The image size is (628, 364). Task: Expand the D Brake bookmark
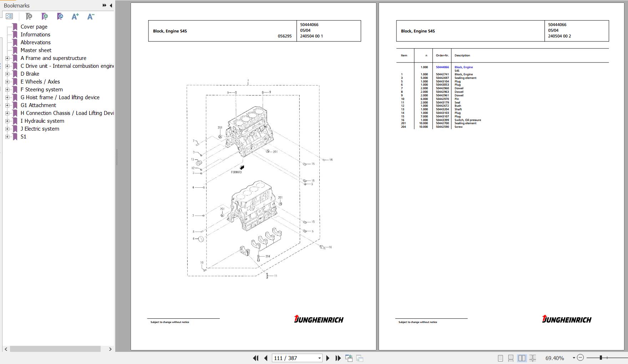coord(7,74)
